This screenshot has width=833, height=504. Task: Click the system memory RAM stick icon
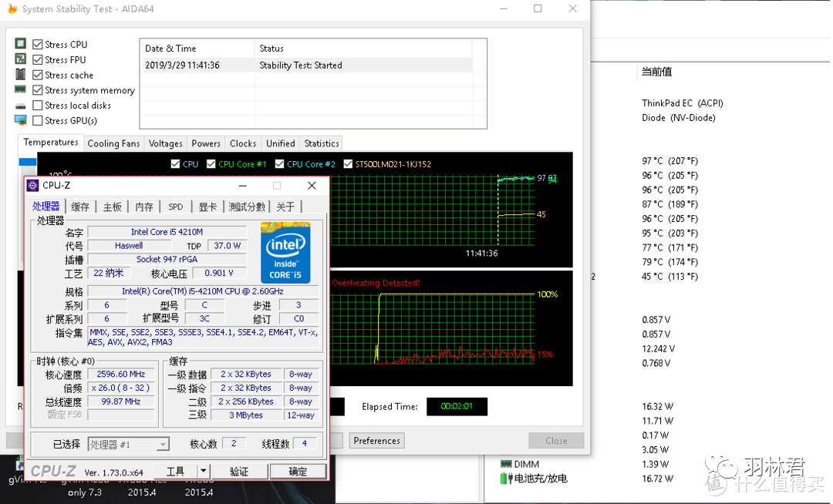click(x=20, y=89)
